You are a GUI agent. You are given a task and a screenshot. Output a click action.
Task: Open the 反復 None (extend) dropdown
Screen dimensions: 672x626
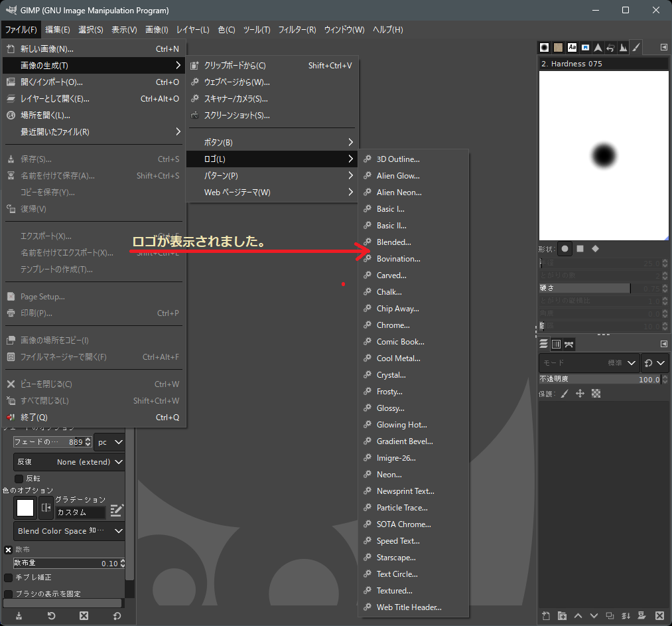click(x=70, y=462)
